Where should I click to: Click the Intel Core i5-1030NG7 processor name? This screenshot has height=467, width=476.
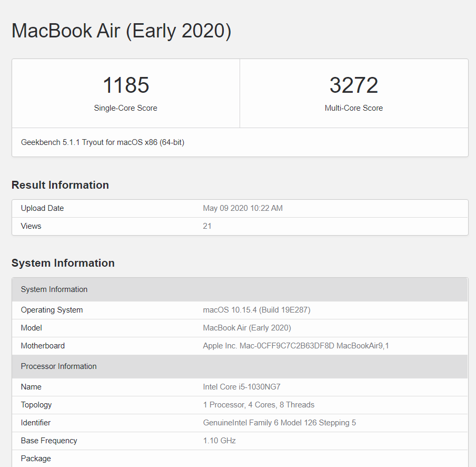(242, 386)
